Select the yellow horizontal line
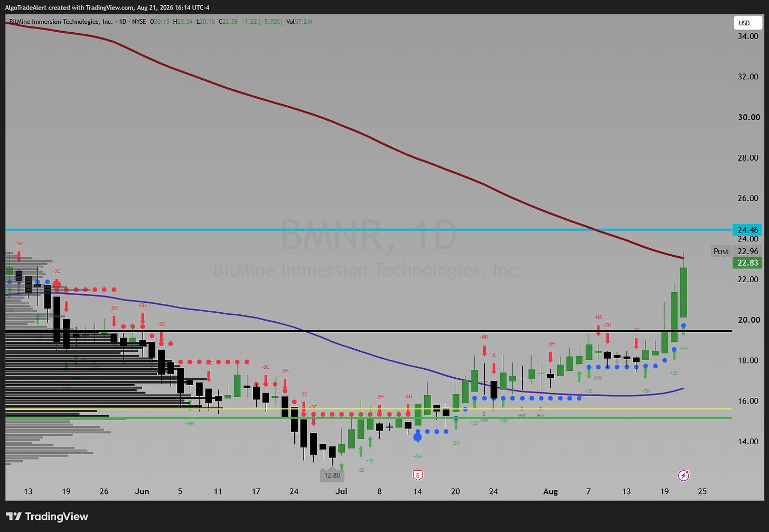This screenshot has height=532, width=769. click(369, 409)
